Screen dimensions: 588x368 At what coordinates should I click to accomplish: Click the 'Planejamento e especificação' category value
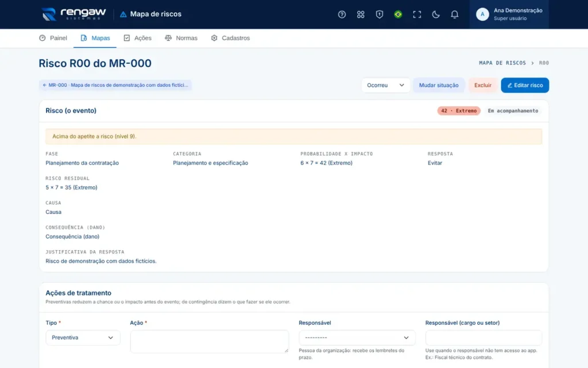coord(210,163)
